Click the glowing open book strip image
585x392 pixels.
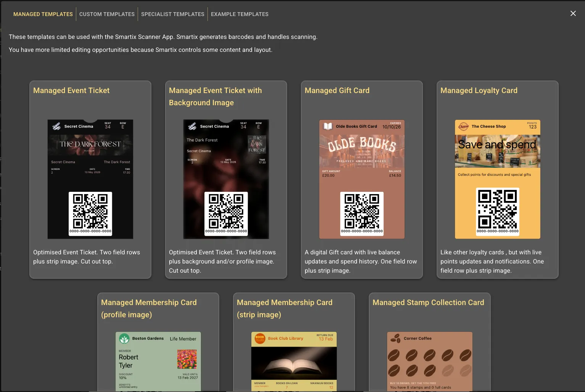coord(294,363)
